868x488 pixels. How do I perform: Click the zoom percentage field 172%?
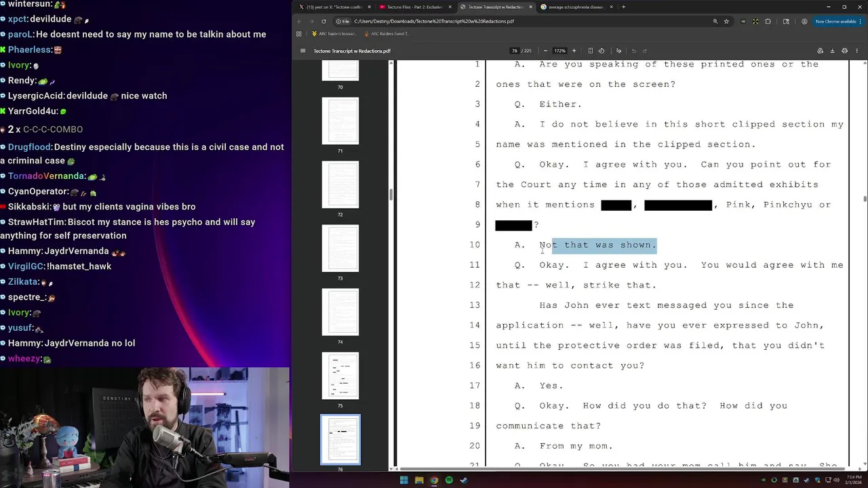tap(559, 51)
